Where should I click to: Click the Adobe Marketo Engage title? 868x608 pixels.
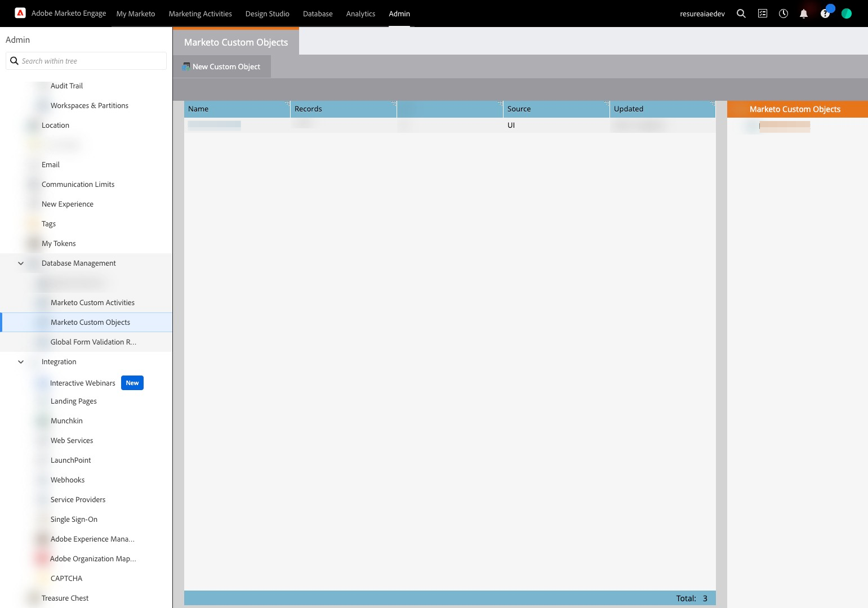pyautogui.click(x=69, y=13)
